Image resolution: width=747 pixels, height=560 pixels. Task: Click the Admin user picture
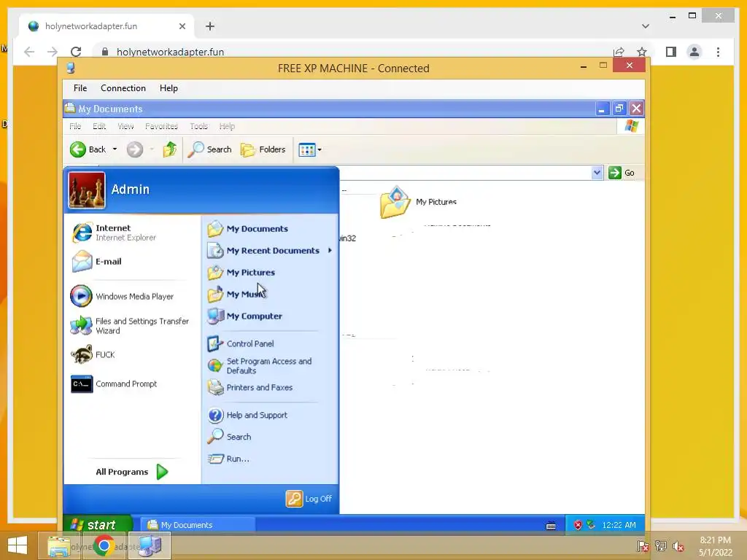pyautogui.click(x=86, y=190)
